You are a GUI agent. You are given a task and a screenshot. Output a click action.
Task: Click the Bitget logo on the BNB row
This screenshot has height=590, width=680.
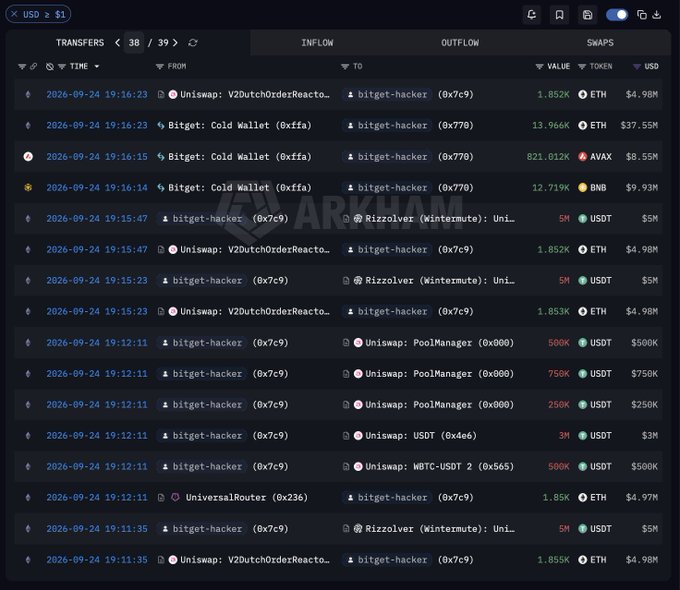coord(161,188)
